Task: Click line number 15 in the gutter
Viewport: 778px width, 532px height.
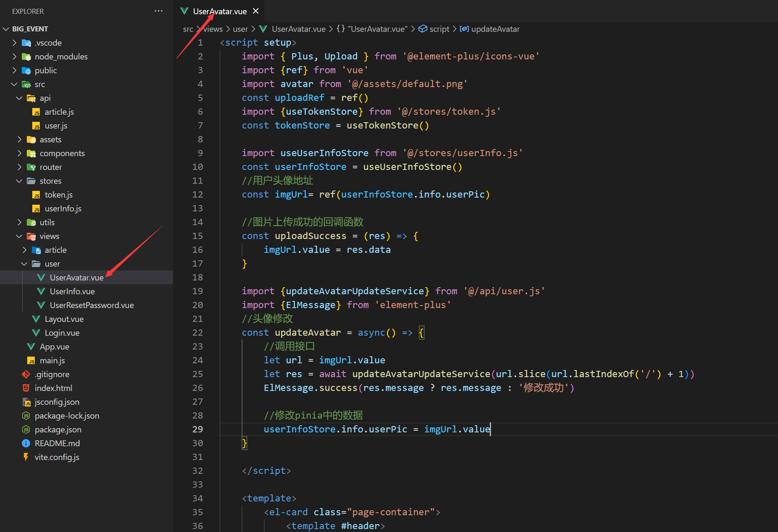Action: click(198, 236)
